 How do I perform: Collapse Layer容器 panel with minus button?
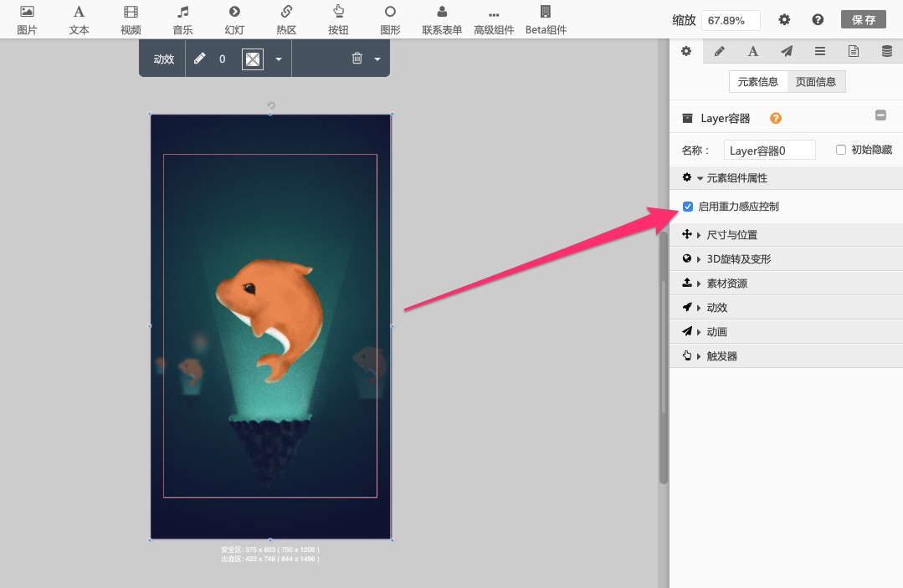(880, 115)
